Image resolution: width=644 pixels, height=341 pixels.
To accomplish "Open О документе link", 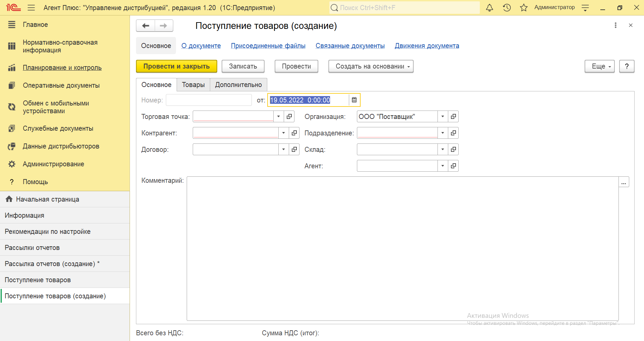I will coord(201,46).
